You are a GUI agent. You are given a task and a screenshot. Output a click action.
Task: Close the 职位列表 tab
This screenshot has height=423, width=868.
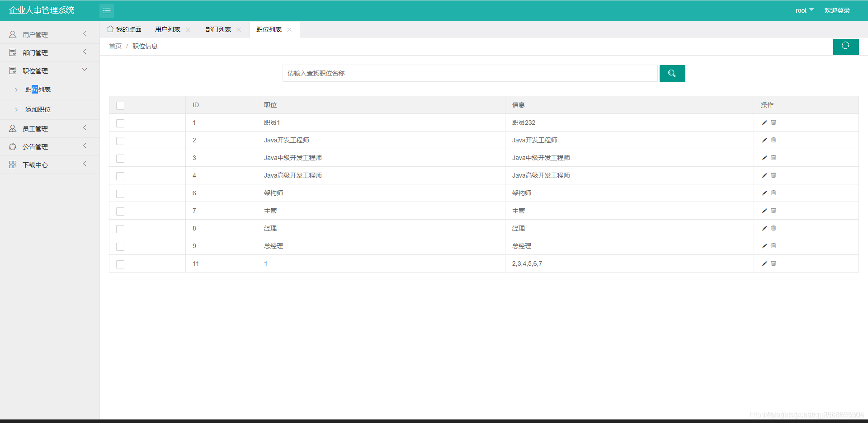click(289, 29)
